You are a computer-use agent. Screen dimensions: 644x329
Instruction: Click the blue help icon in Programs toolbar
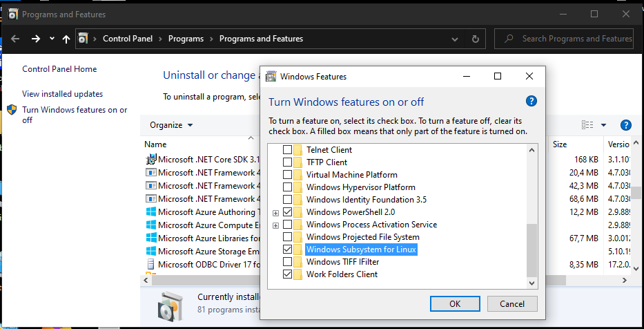625,125
